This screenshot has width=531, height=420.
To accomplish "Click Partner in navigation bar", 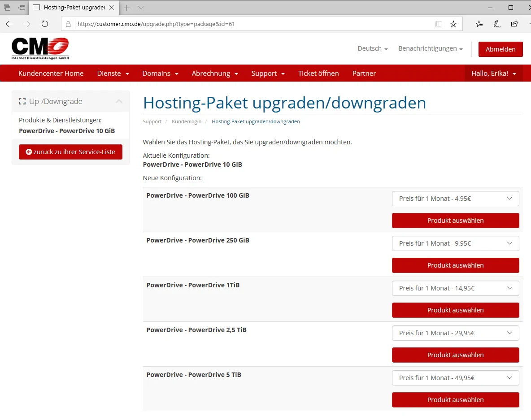I will tap(364, 73).
